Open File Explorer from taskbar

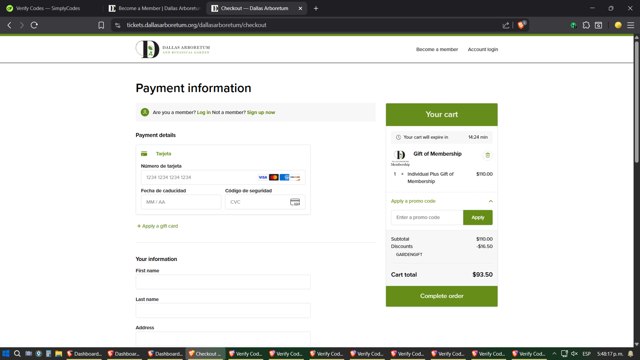[58, 354]
